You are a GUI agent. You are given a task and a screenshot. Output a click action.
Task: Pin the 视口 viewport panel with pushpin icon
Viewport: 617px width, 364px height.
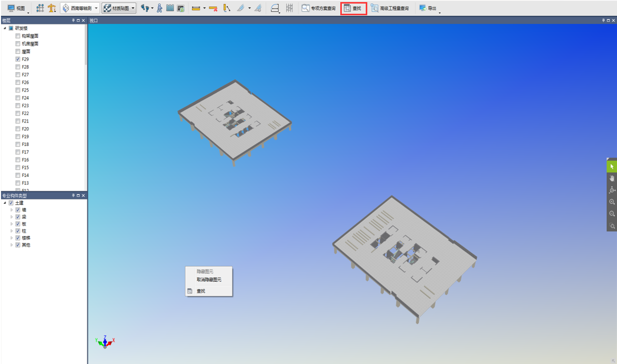coord(603,20)
